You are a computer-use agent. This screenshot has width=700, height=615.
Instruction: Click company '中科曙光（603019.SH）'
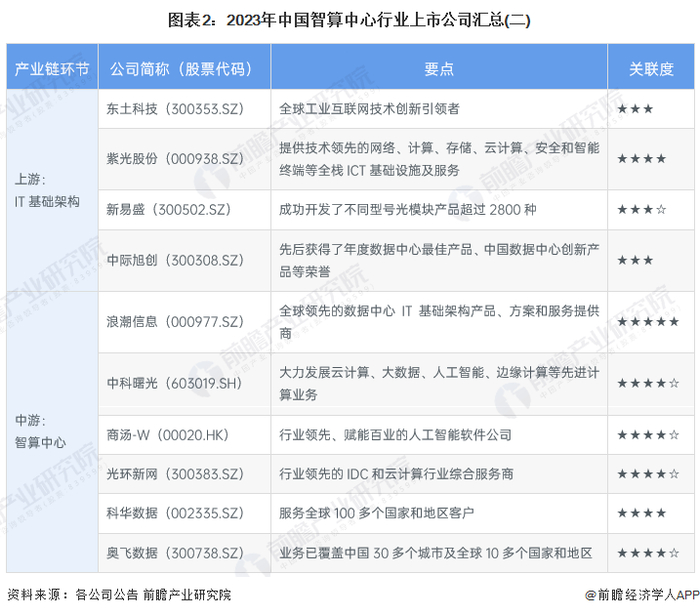click(175, 383)
